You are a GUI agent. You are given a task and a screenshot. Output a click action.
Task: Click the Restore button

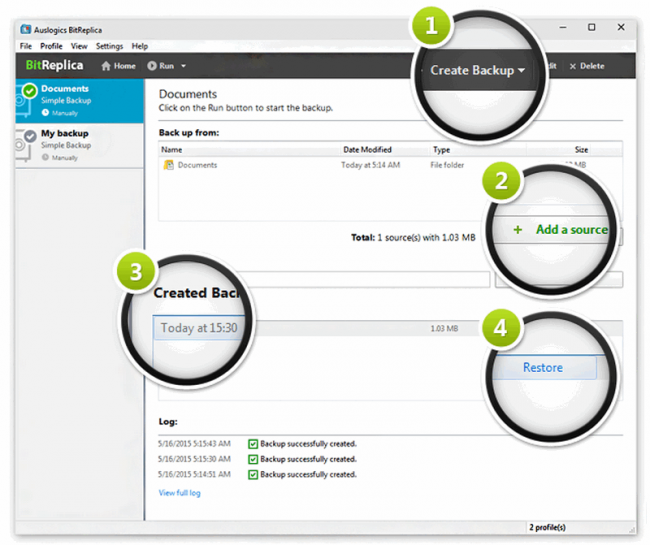[x=543, y=367]
